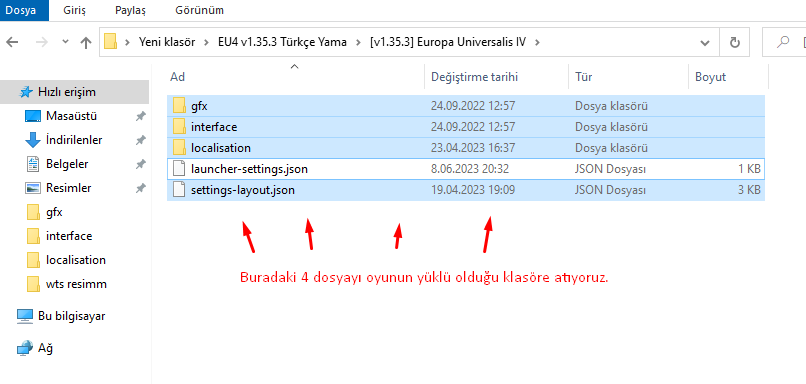Click date 8.06.2023 20:32 cell
The image size is (806, 384).
click(x=470, y=169)
